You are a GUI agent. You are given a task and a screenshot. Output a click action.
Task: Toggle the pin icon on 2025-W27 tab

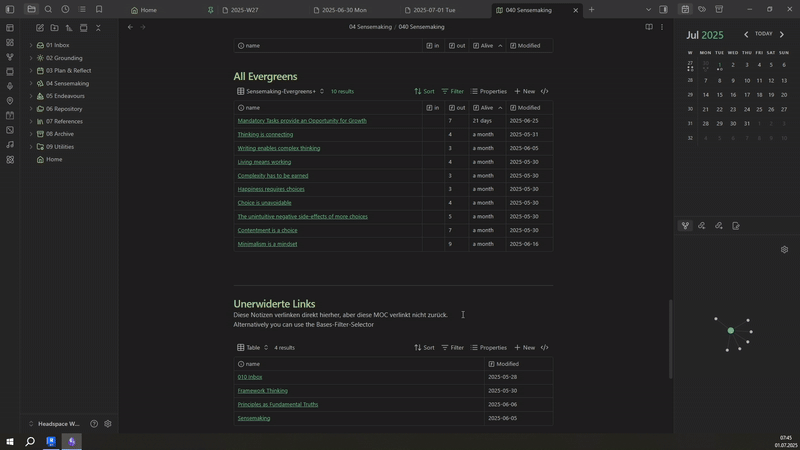tap(210, 10)
